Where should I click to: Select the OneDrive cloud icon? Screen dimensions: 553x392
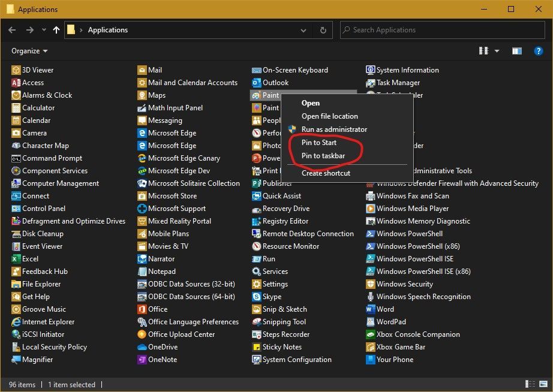click(142, 347)
